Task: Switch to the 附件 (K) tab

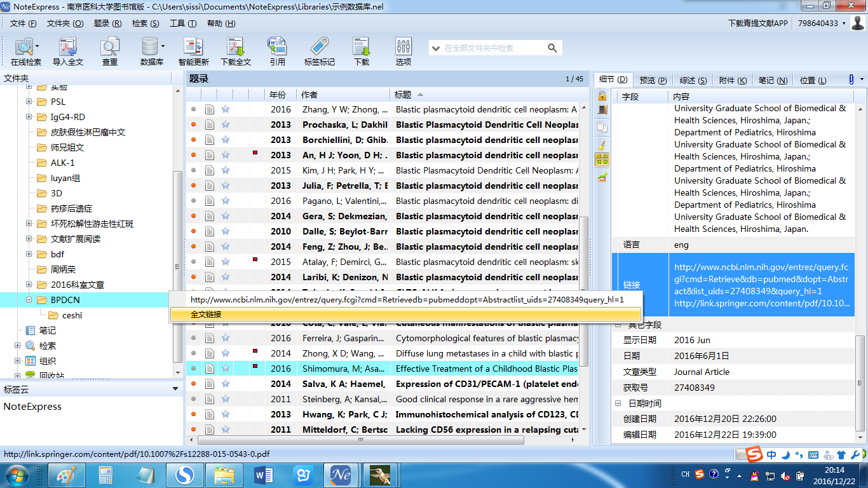Action: click(x=733, y=80)
